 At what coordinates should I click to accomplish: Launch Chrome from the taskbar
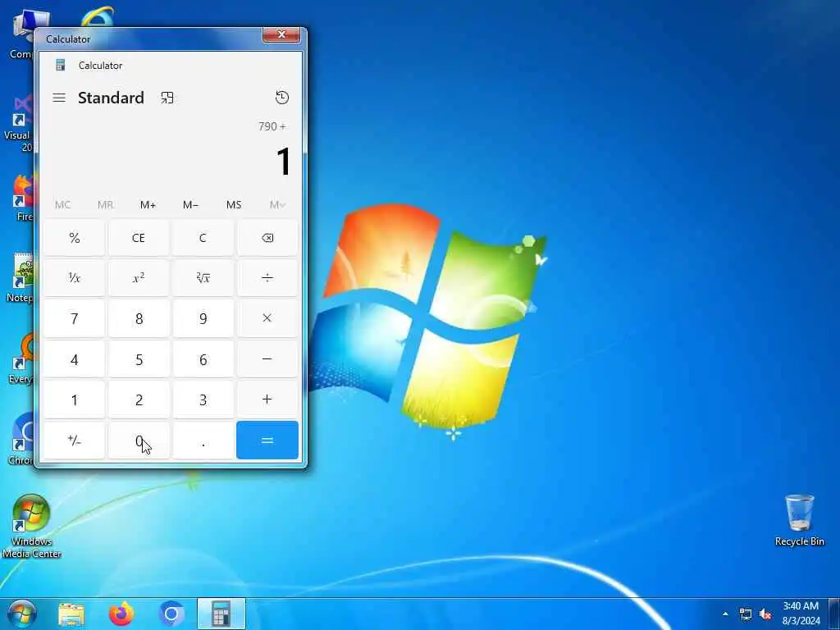point(171,614)
